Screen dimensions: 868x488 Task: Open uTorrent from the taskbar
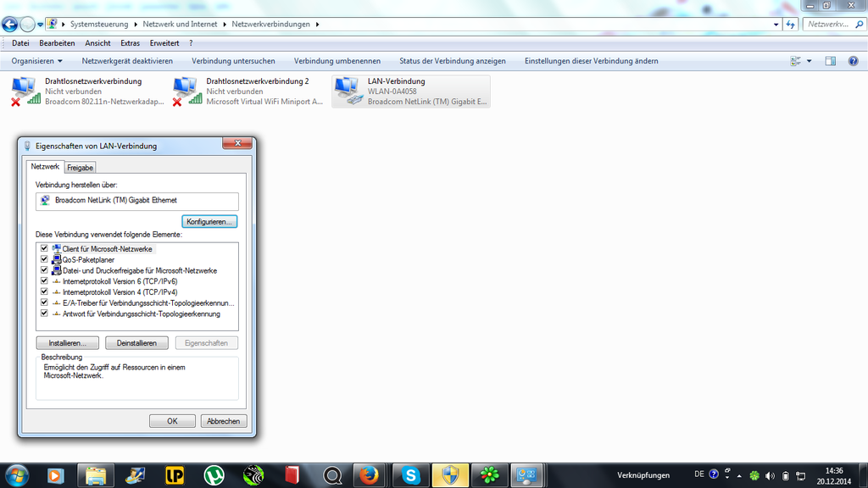[214, 475]
